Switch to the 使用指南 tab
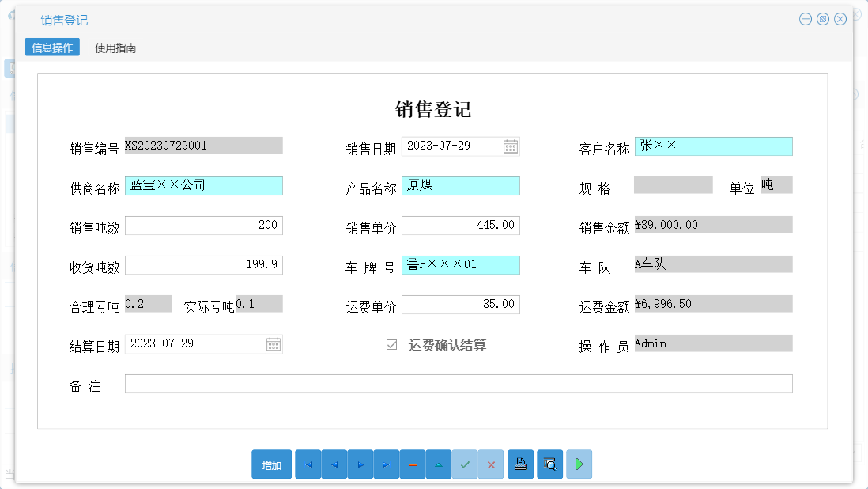Image resolution: width=868 pixels, height=489 pixels. (115, 47)
